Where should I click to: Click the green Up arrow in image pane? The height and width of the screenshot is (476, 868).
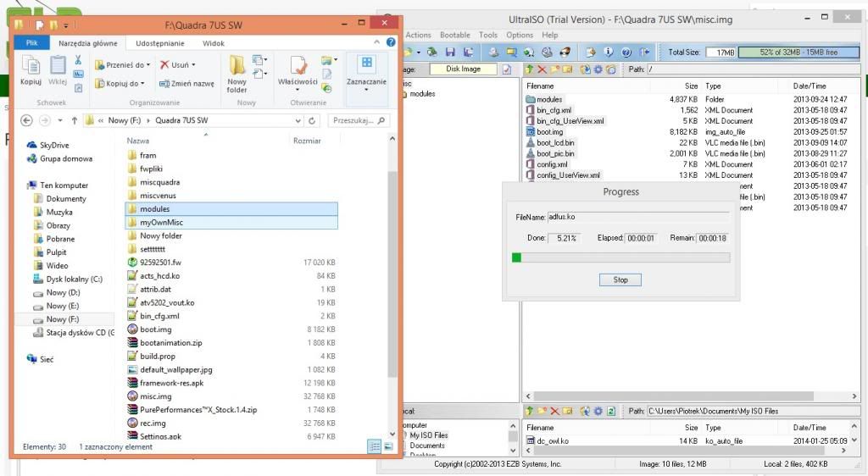[529, 69]
